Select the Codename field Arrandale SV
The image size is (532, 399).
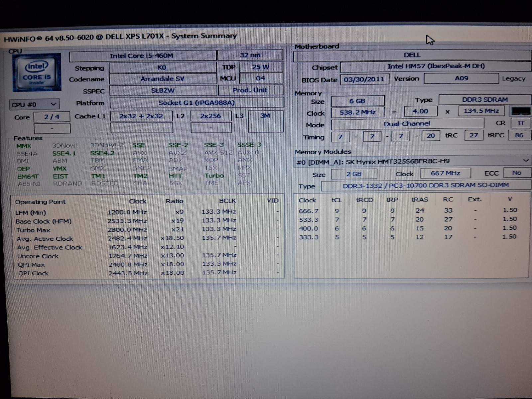(162, 79)
